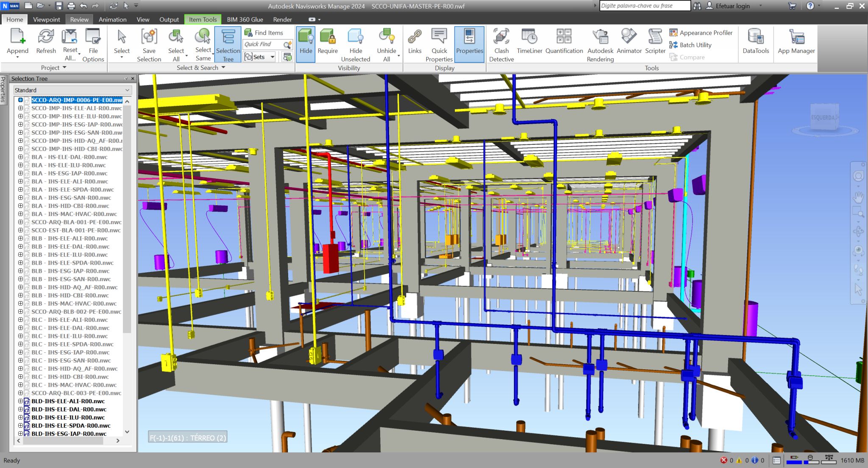This screenshot has height=468, width=868.
Task: Open the Animator tool
Action: pos(629,42)
